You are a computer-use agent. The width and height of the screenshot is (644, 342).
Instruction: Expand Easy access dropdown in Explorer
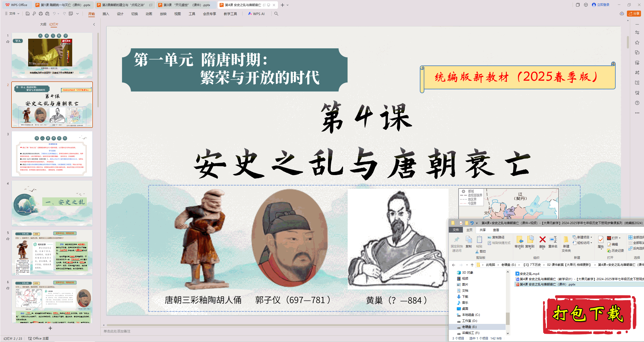[591, 243]
